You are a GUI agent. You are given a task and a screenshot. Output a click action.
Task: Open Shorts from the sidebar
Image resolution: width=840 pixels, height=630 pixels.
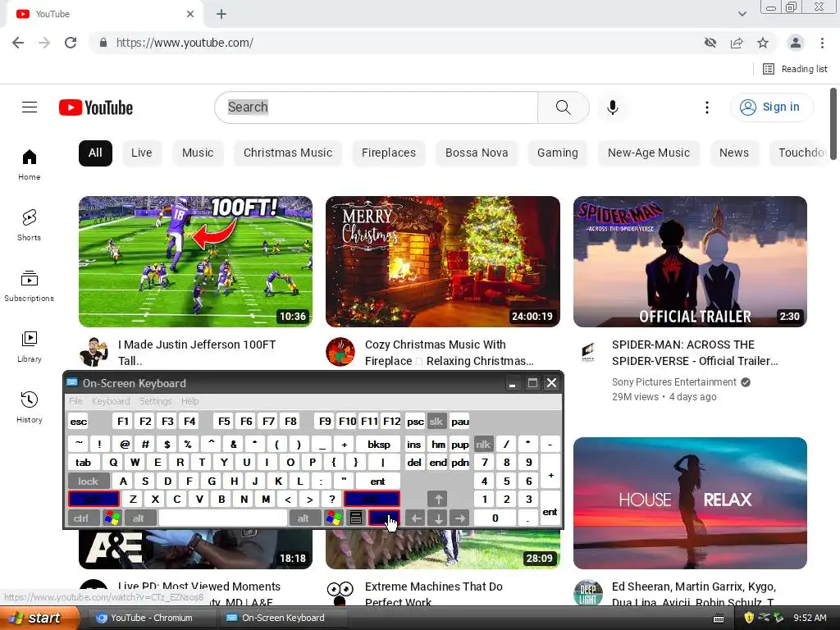[x=30, y=225]
